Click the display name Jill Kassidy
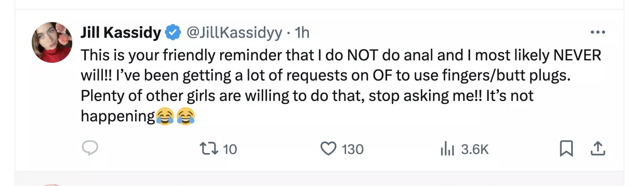This screenshot has width=644, height=186. [121, 33]
